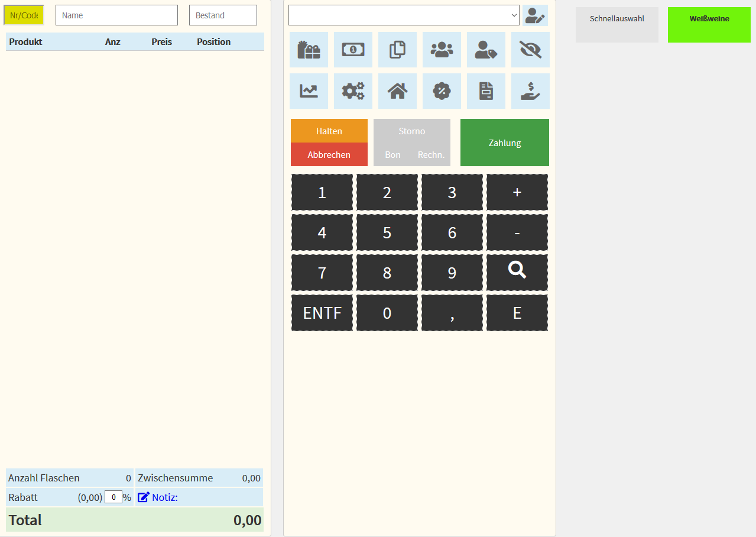This screenshot has width=756, height=537.
Task: Open the customer group icon
Action: pos(442,50)
